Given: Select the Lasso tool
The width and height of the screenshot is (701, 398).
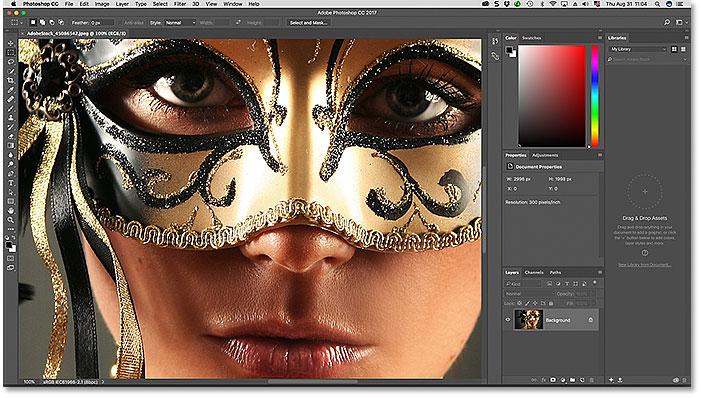Looking at the screenshot, I should (11, 62).
